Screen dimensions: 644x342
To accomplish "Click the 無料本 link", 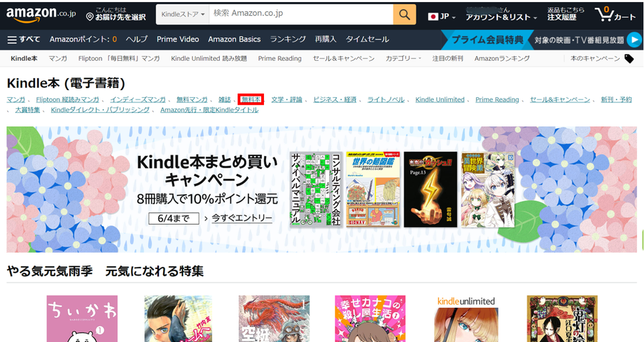I will pos(251,99).
